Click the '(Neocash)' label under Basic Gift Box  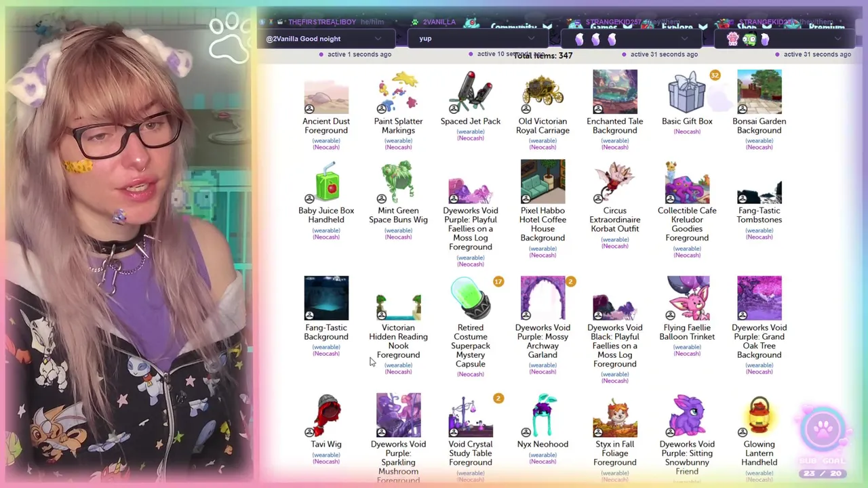click(x=687, y=131)
